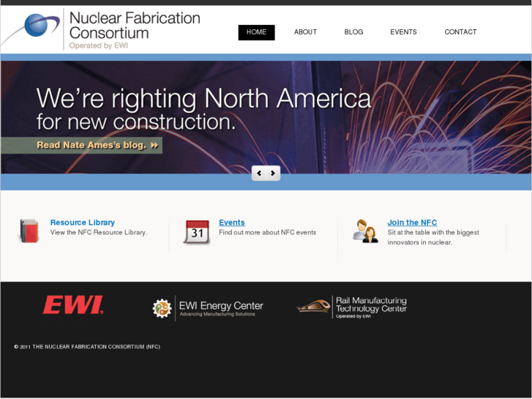This screenshot has height=399, width=532.
Task: Click 'Operated by EWI' tagline under the logo
Action: 98,45
